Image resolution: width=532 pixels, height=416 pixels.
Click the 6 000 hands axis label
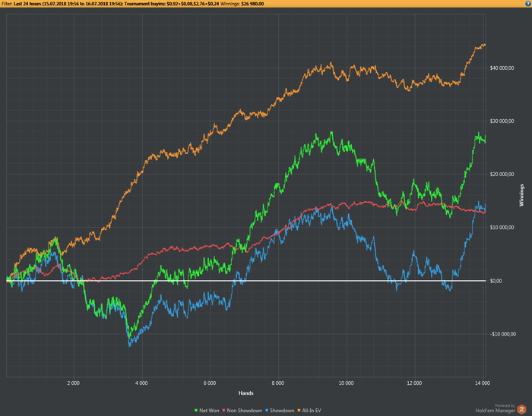click(x=210, y=383)
